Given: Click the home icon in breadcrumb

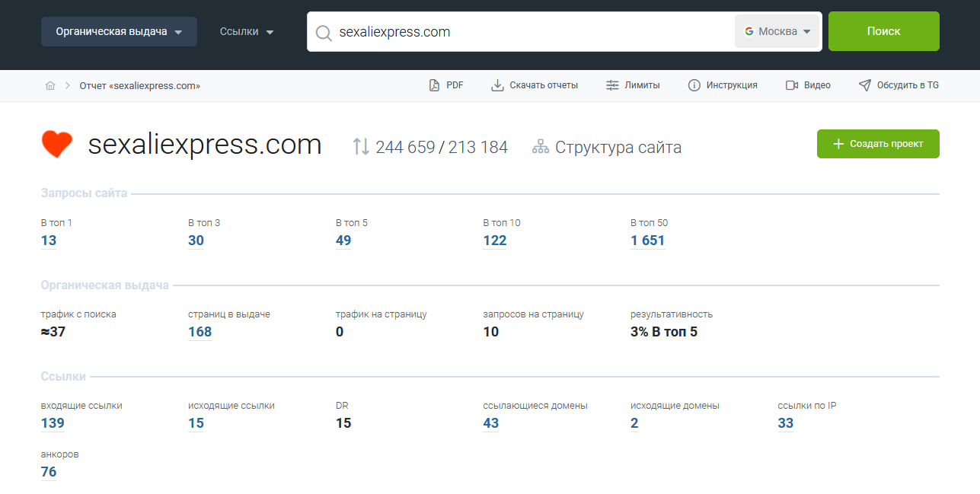Looking at the screenshot, I should pyautogui.click(x=50, y=85).
